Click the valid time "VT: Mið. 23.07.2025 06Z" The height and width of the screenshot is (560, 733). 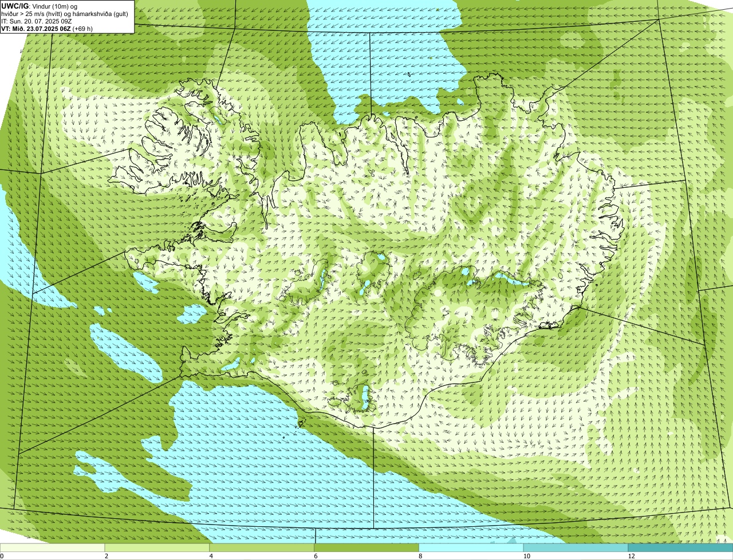click(36, 28)
